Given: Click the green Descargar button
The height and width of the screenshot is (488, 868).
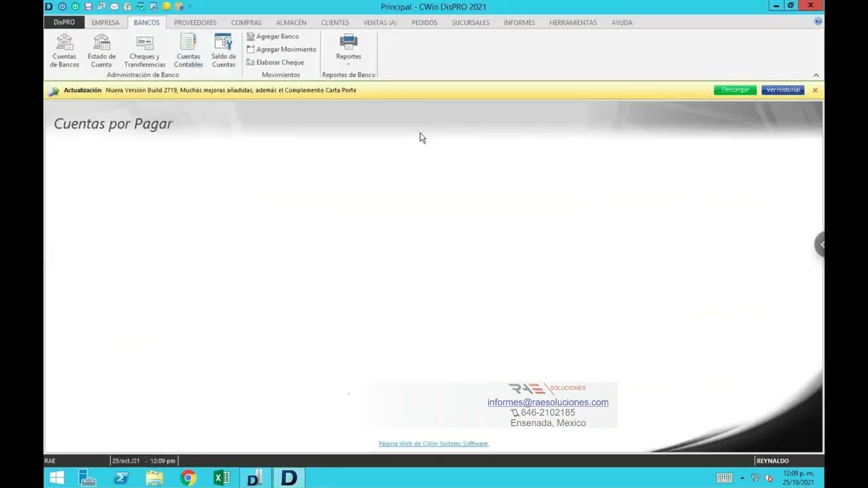Looking at the screenshot, I should tap(735, 90).
